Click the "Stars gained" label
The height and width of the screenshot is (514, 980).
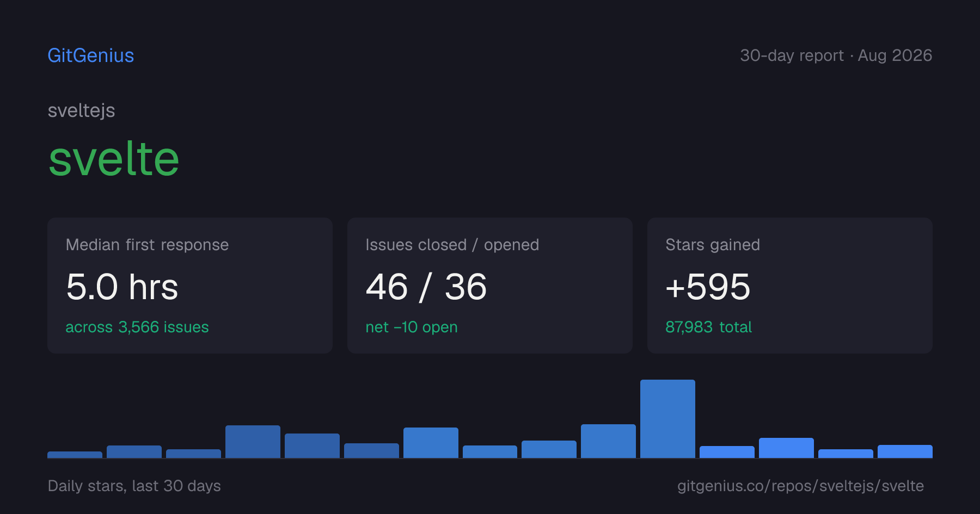tap(713, 245)
